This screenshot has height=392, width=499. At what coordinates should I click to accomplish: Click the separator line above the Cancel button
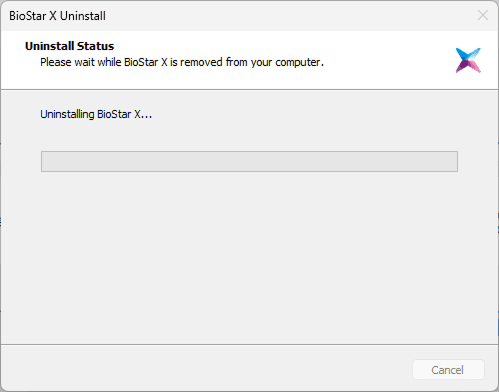click(x=249, y=344)
